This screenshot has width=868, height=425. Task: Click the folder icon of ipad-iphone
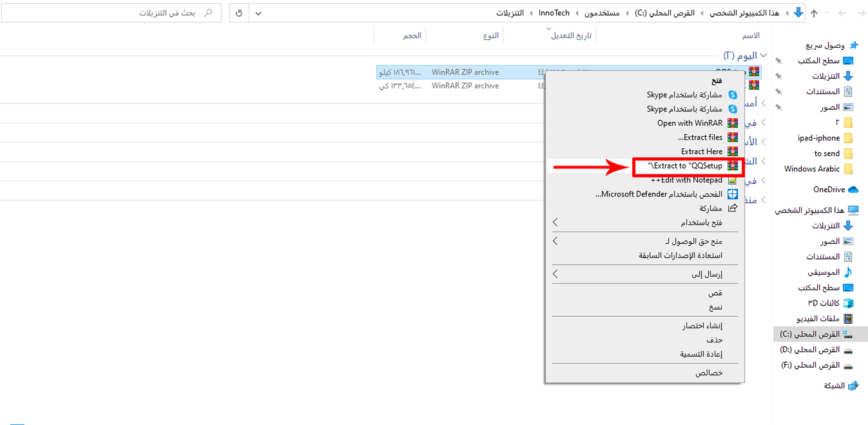click(848, 138)
